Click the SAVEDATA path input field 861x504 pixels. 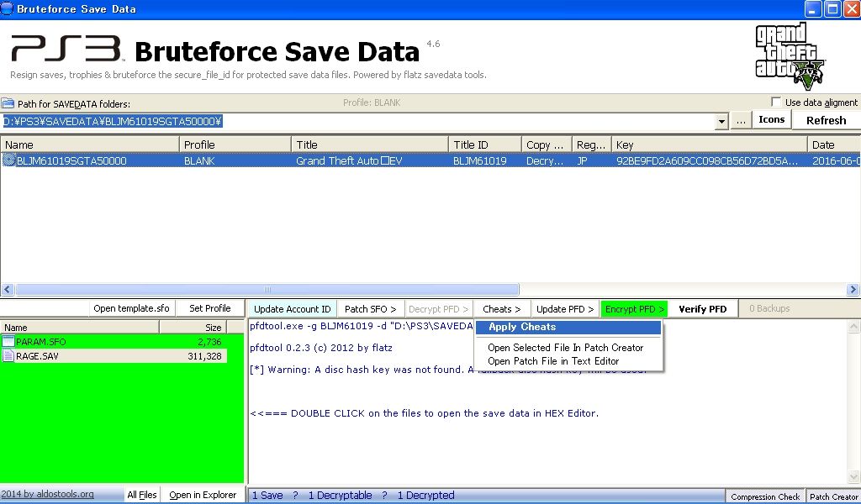pyautogui.click(x=357, y=121)
